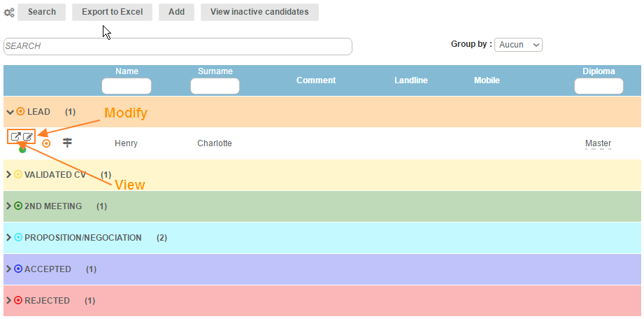644x319 pixels.
Task: Expand the ACCEPTED group
Action: coord(8,269)
